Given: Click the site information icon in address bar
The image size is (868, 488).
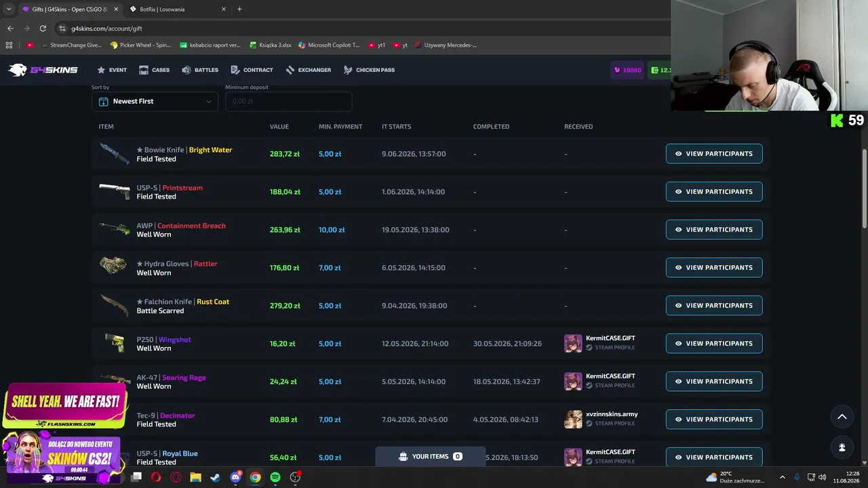Looking at the screenshot, I should (x=62, y=28).
